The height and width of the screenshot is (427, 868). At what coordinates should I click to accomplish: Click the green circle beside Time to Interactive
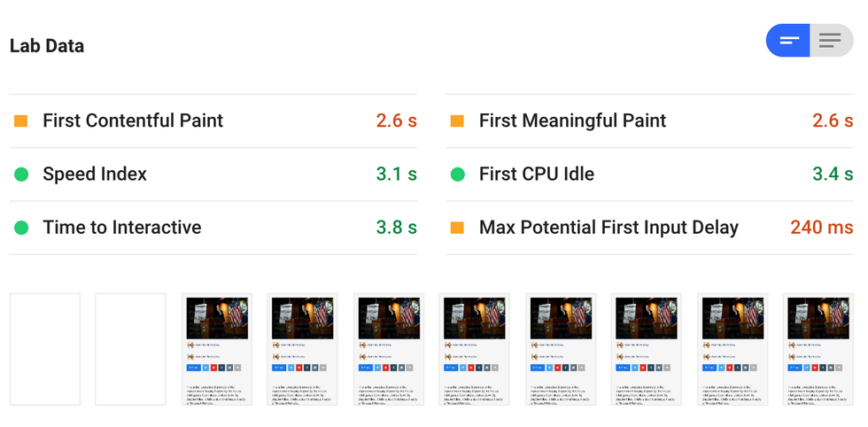21,228
